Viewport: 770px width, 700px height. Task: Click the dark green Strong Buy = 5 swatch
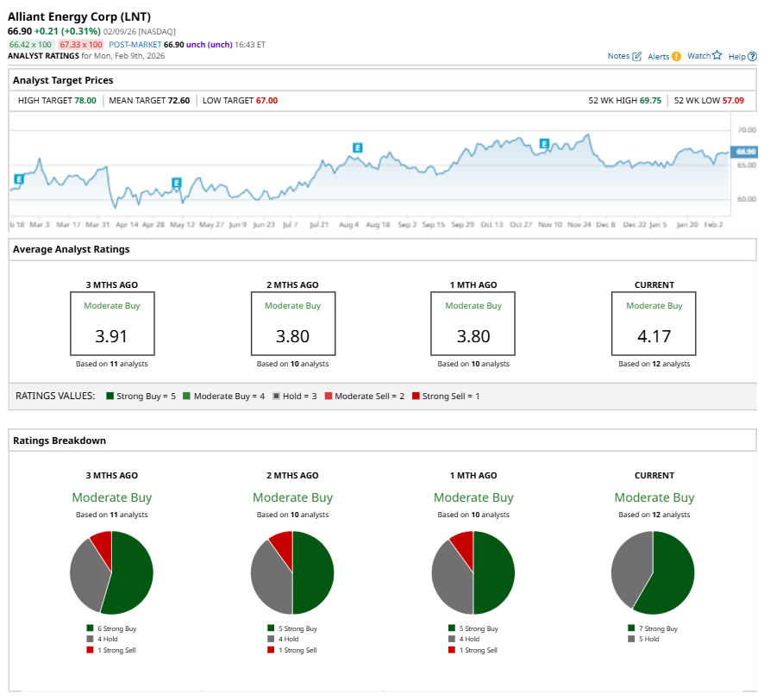coord(110,396)
